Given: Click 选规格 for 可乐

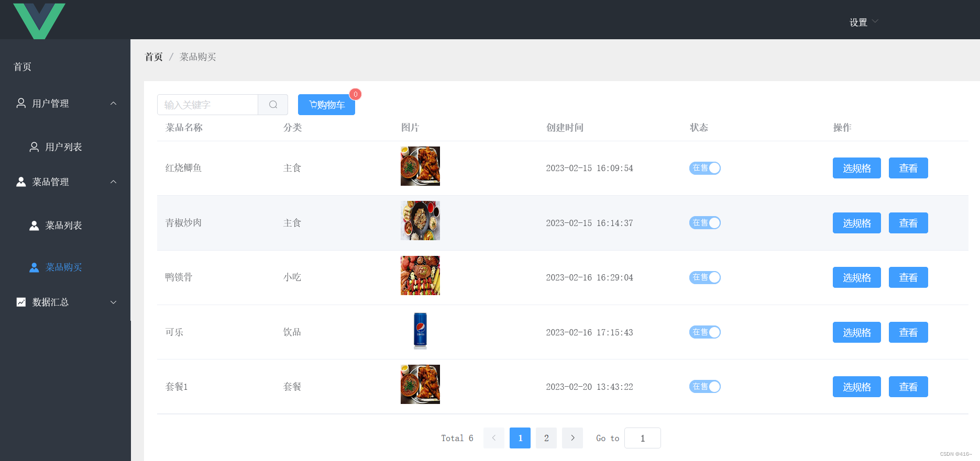Looking at the screenshot, I should pyautogui.click(x=857, y=332).
